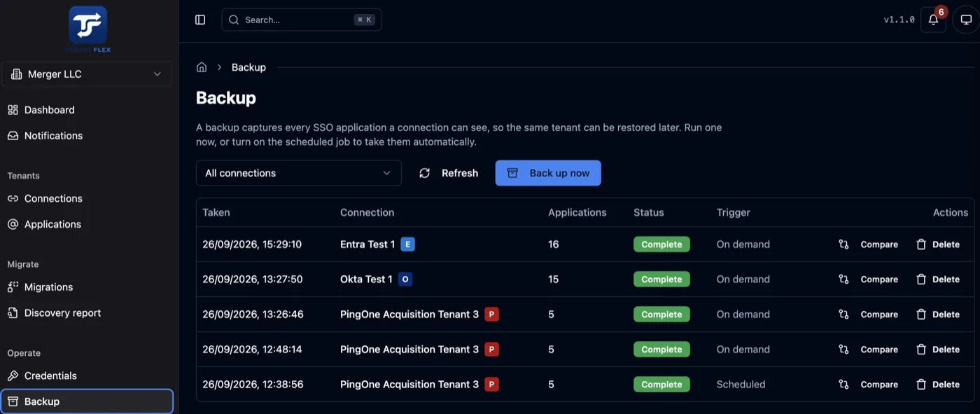
Task: Click the timestamp 26/09/2026, 15:29:10
Action: [x=252, y=244]
